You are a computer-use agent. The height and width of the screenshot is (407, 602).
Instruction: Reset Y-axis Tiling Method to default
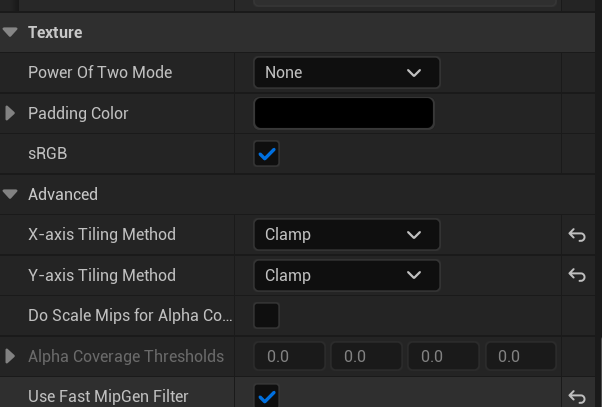click(577, 275)
